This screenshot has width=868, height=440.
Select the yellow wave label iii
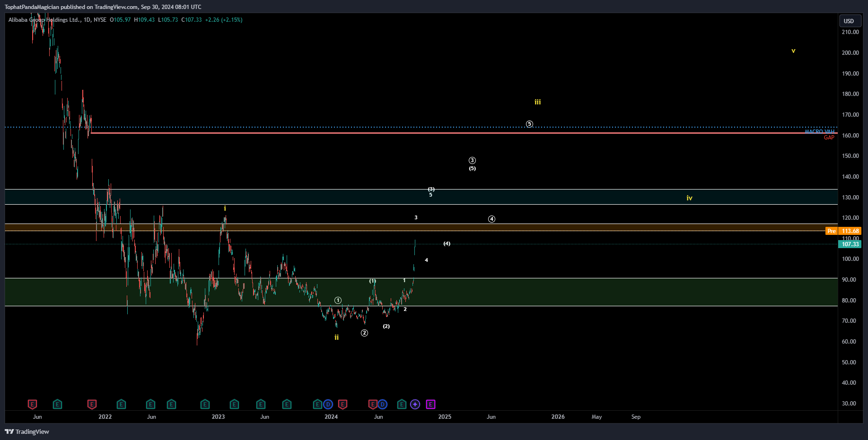pos(538,102)
